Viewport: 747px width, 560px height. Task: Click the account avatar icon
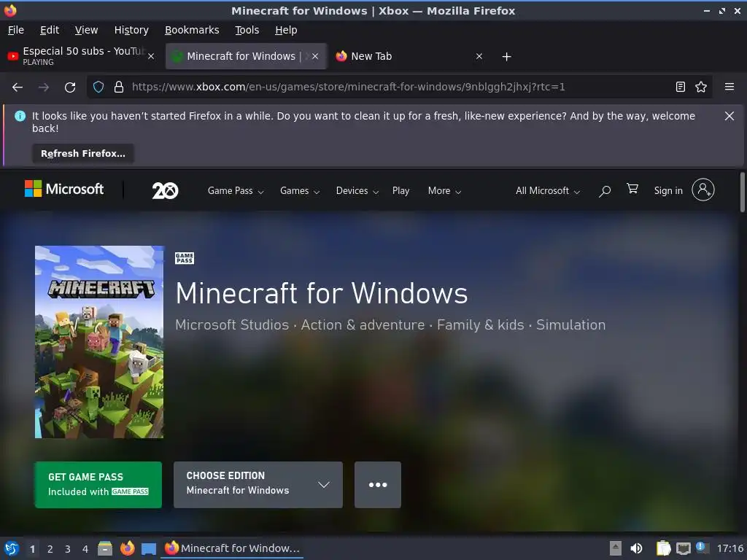[x=703, y=190]
